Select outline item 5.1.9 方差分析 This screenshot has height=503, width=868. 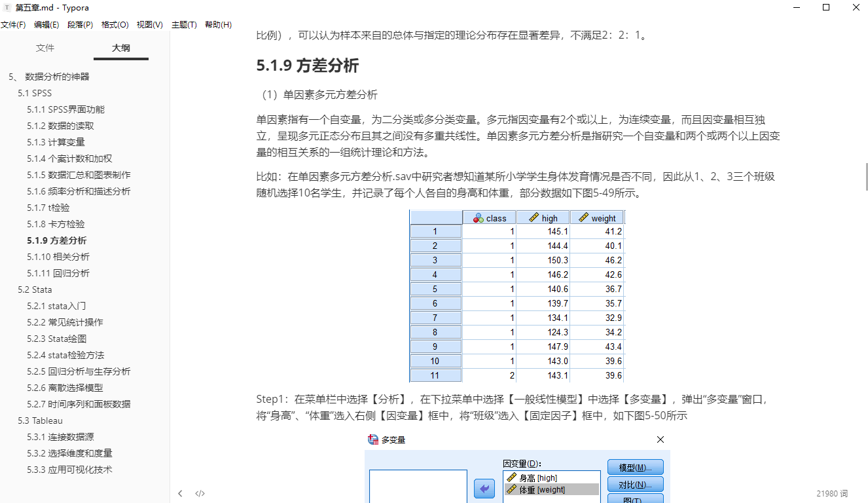(x=57, y=240)
